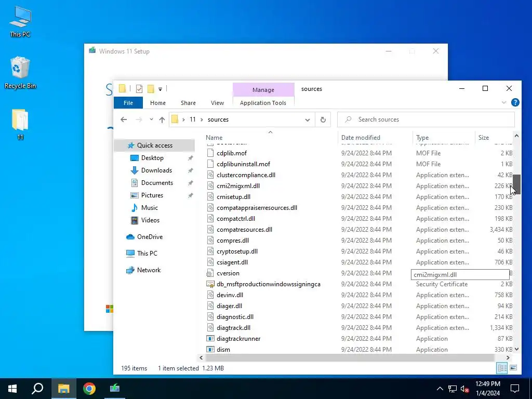532x399 pixels.
Task: Open the Customize Quick Access Toolbar dropdown
Action: [160, 89]
